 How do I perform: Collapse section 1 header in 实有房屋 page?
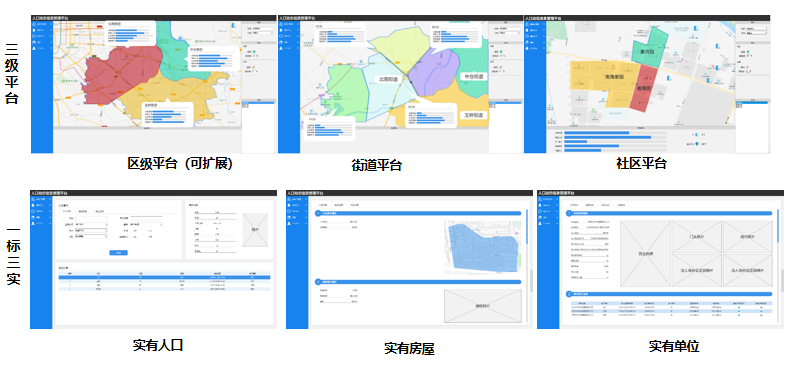(418, 213)
